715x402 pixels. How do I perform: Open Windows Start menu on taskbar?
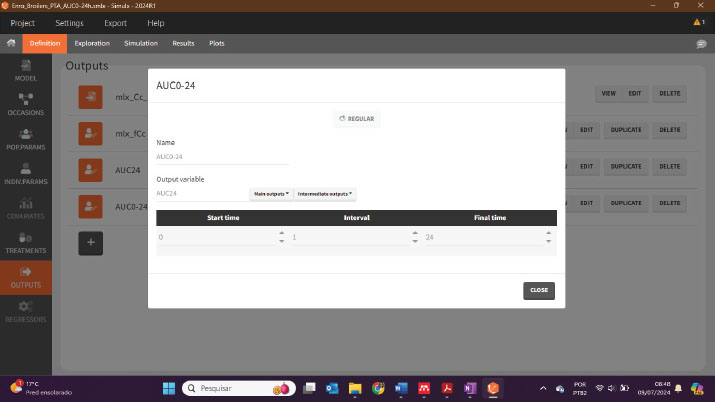[168, 388]
